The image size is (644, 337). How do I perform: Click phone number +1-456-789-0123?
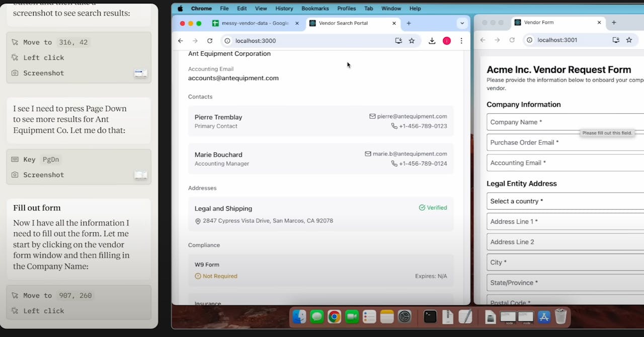click(423, 126)
